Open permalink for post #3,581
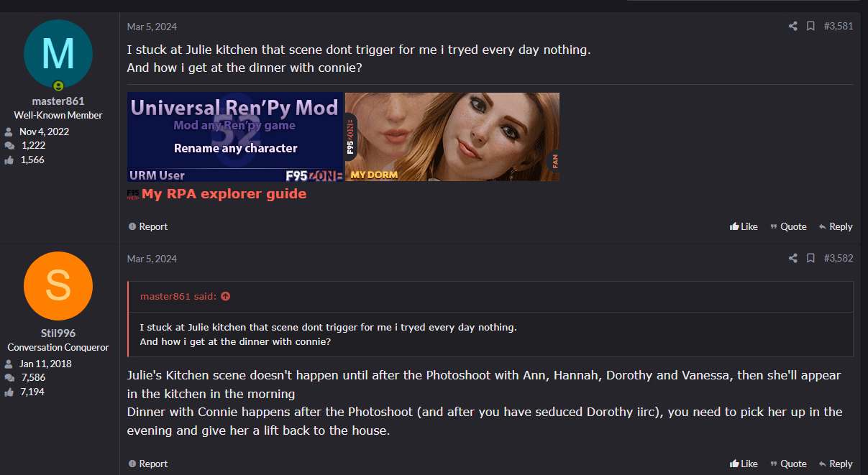This screenshot has width=868, height=475. 839,27
